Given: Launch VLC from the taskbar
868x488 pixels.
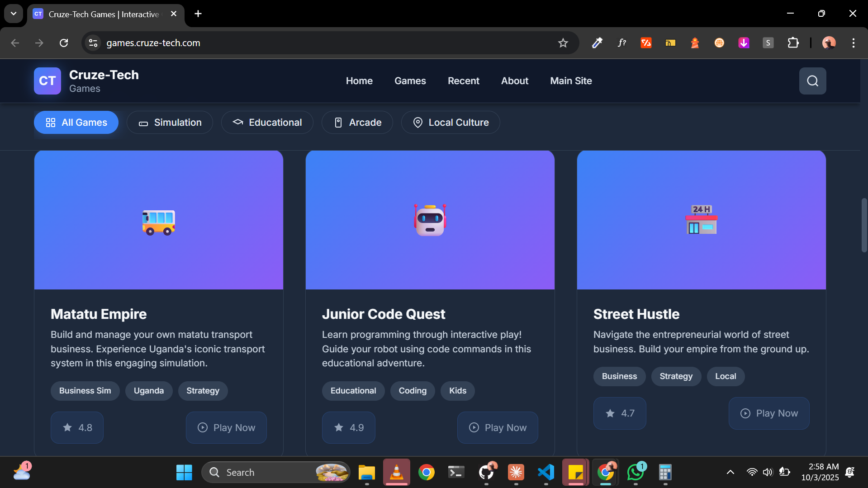Looking at the screenshot, I should click(396, 472).
